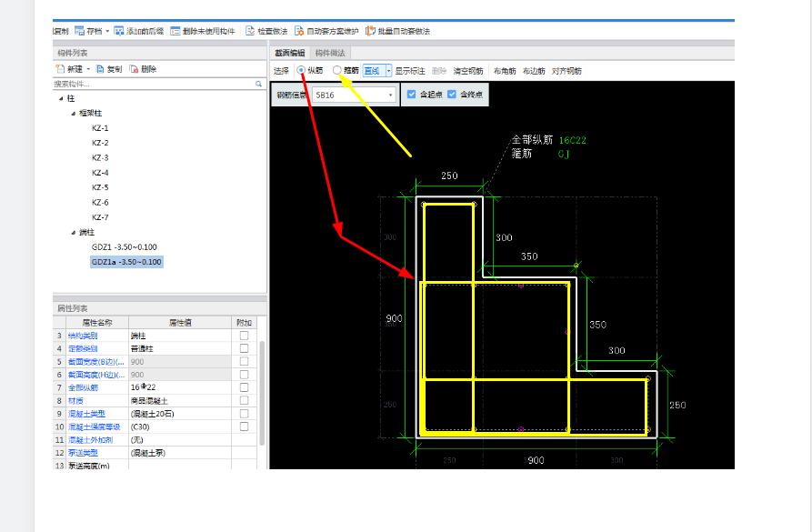Click the 删除未使用构件 toolbar icon
The image size is (812, 532).
coord(175,31)
